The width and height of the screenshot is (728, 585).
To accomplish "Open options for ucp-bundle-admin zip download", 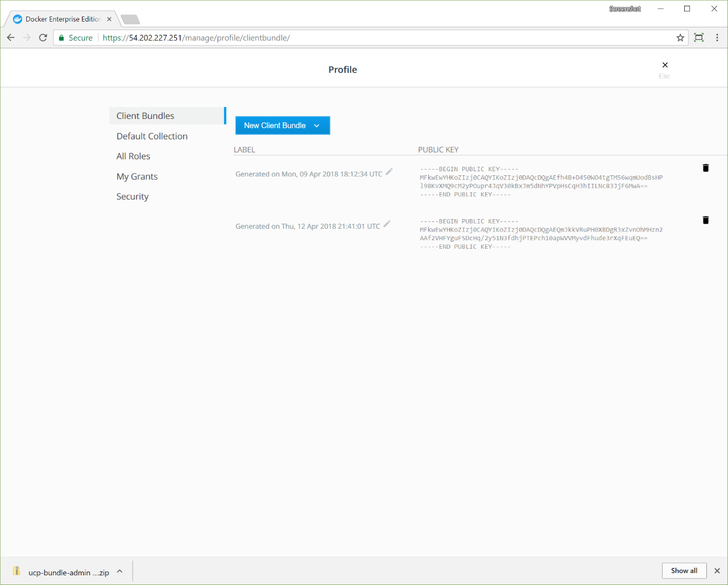I will click(x=119, y=571).
